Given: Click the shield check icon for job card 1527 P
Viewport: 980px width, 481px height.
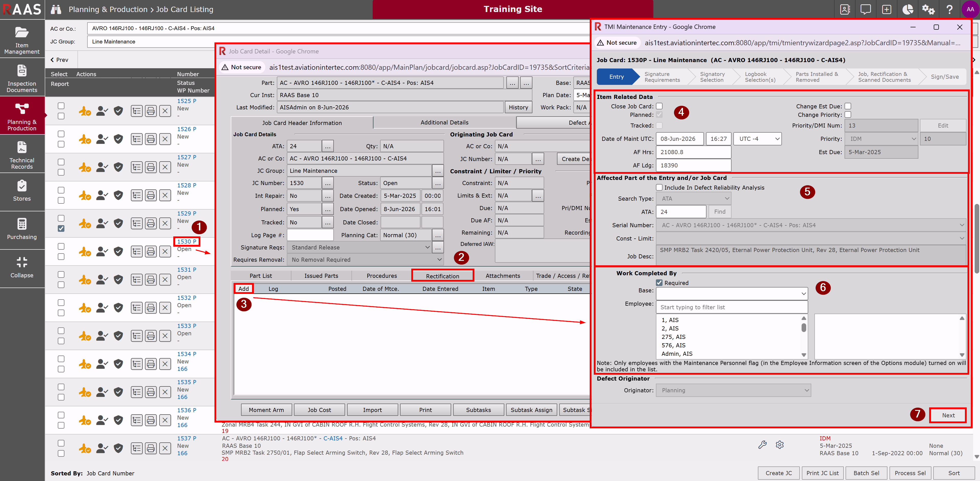Looking at the screenshot, I should point(119,167).
